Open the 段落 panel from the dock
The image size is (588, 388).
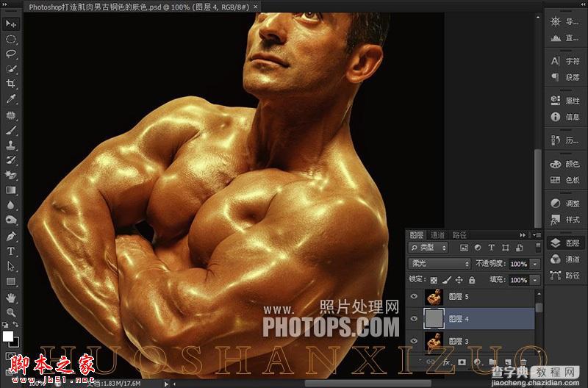565,77
